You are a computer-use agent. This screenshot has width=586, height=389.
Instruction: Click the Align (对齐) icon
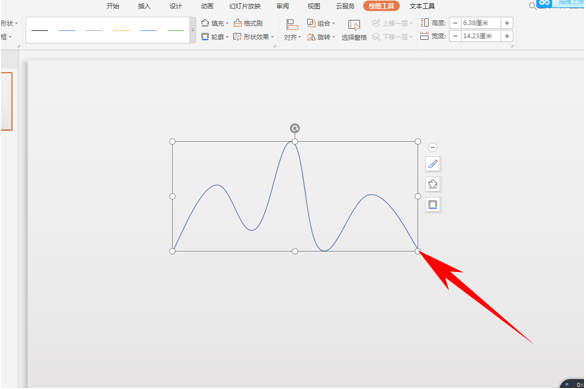point(292,25)
